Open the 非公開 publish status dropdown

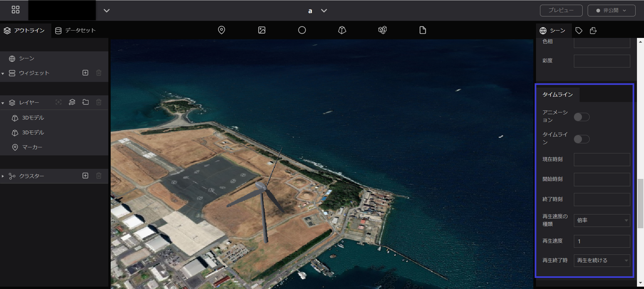(611, 10)
